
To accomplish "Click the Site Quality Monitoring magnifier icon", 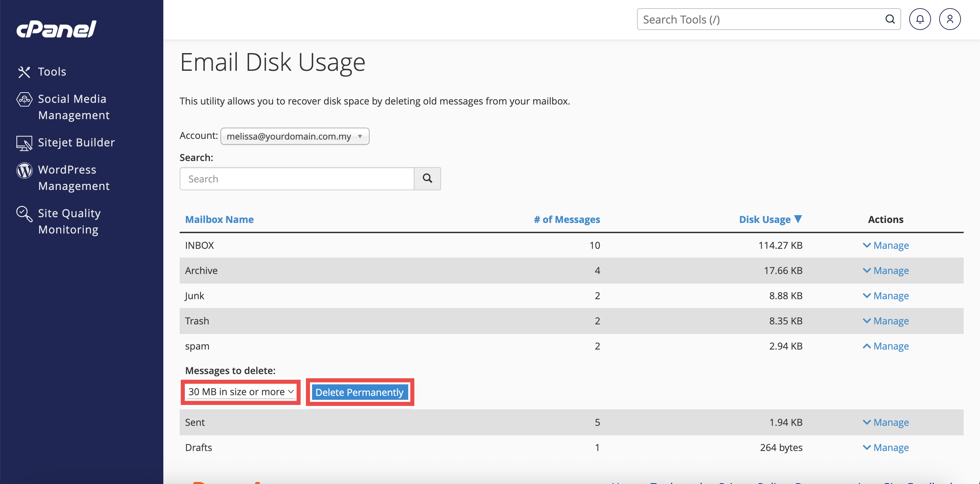I will click(x=24, y=214).
